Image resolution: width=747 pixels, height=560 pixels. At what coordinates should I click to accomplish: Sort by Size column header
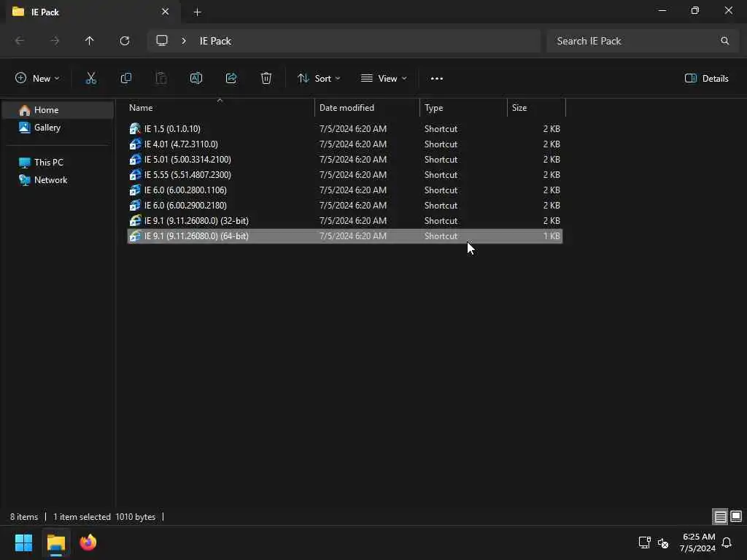[536, 108]
